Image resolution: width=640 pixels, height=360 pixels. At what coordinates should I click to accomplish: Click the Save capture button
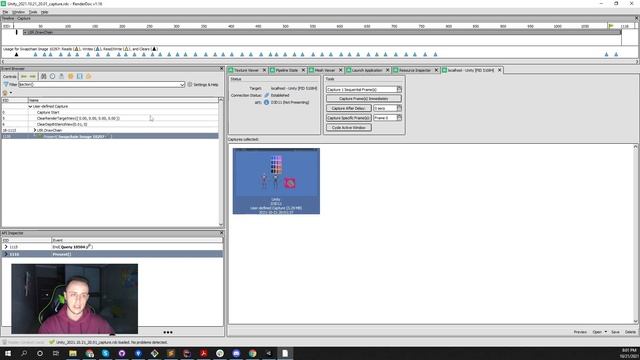pyautogui.click(x=615, y=332)
